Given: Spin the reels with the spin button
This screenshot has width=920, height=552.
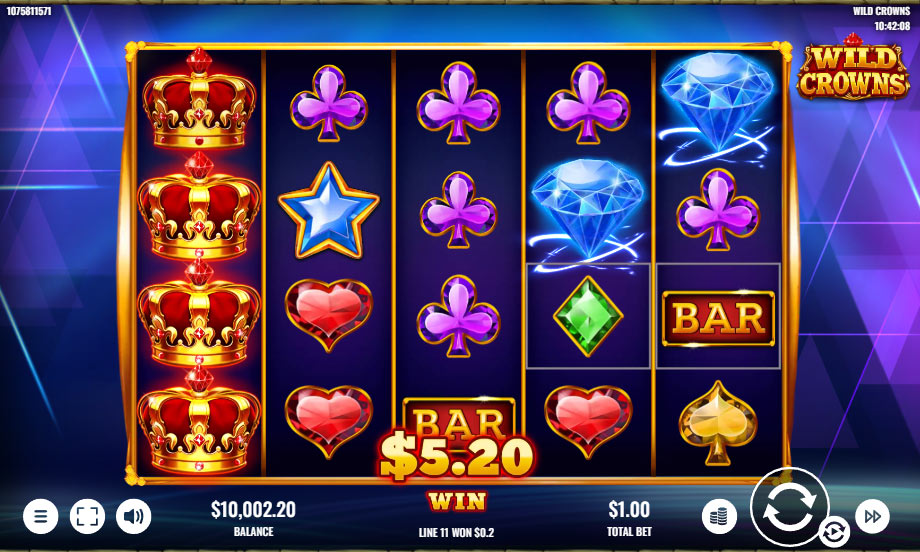Looking at the screenshot, I should [x=790, y=506].
